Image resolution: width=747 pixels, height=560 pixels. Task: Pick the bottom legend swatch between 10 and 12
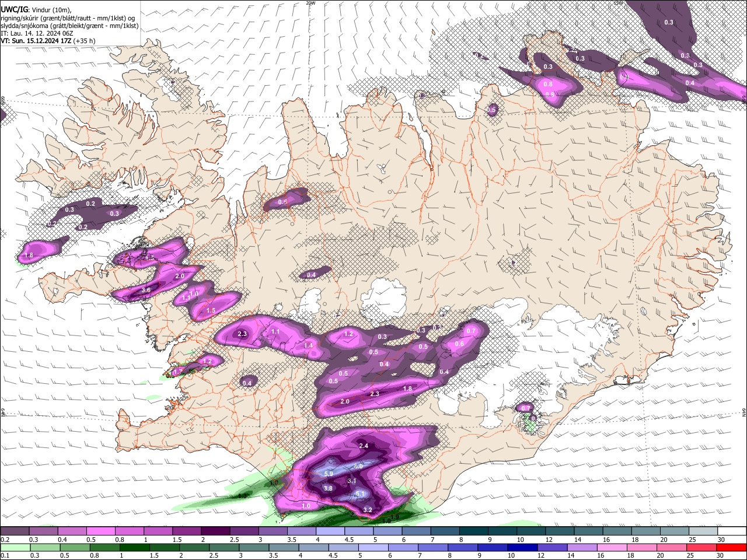(x=522, y=547)
